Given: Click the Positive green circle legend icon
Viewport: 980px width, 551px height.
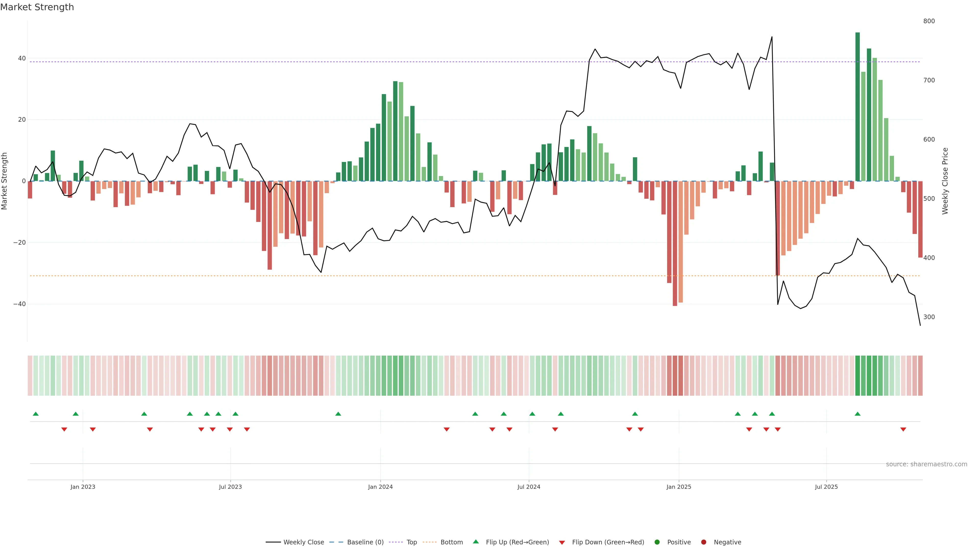Looking at the screenshot, I should [x=657, y=542].
